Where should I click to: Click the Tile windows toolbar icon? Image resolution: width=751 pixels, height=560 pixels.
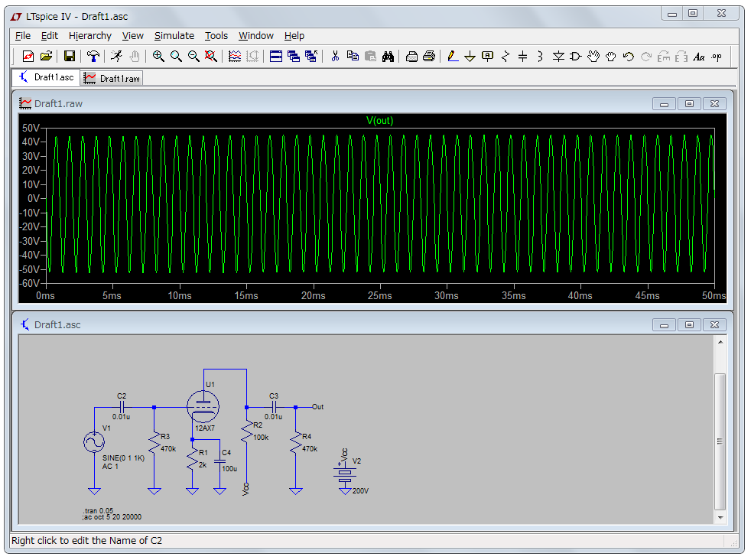pos(275,56)
